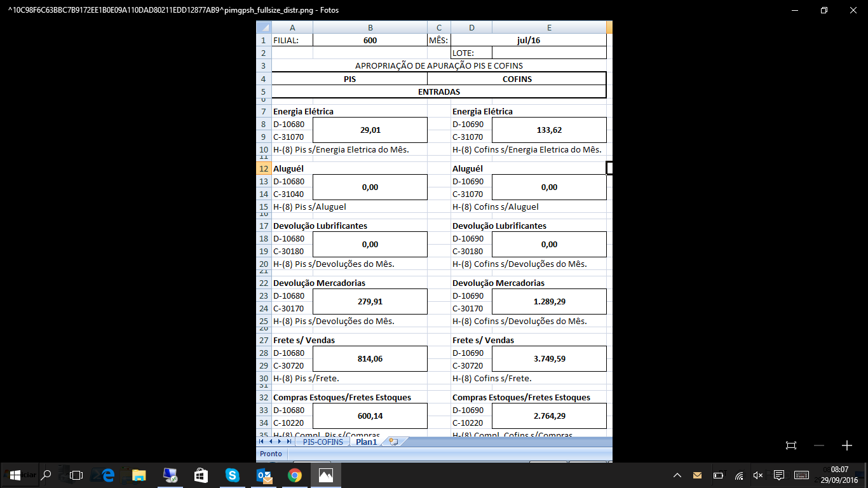Click the value "279,91"
868x488 pixels.
click(370, 301)
